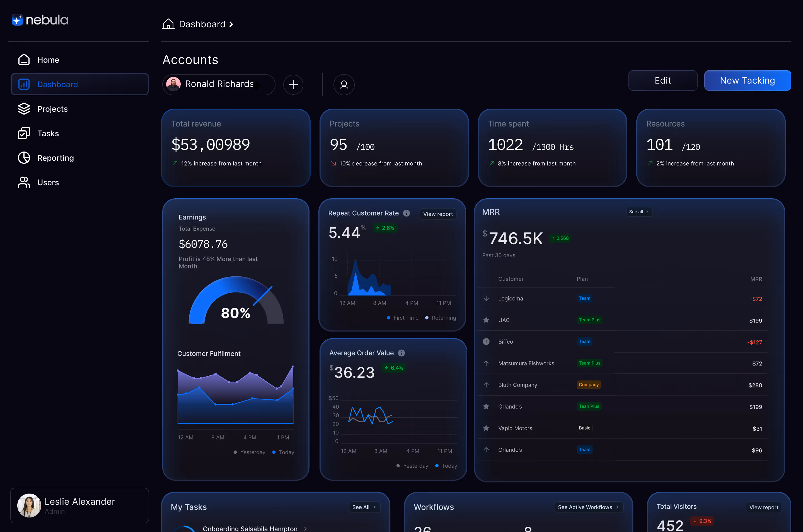The image size is (803, 532).
Task: Click the info icon beside Repeat Customer Rate
Action: 407,213
